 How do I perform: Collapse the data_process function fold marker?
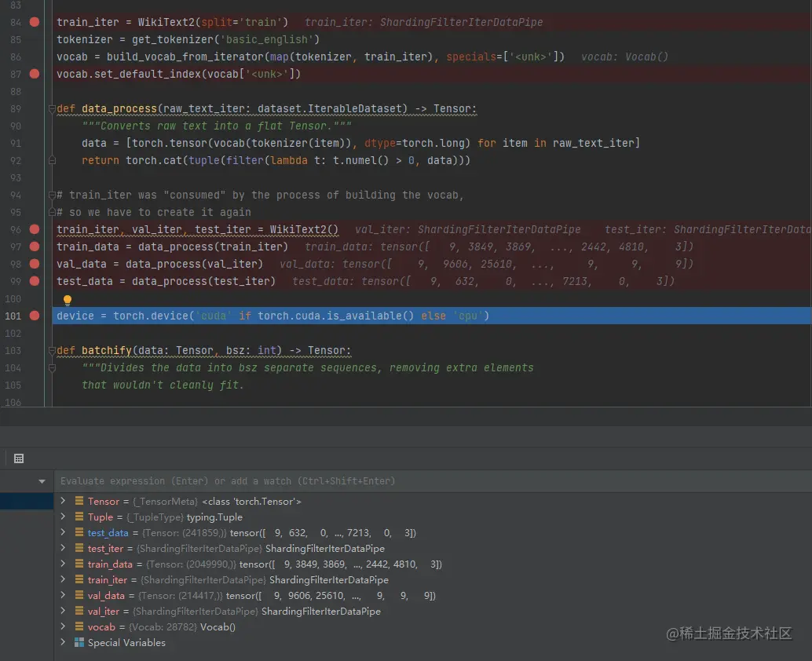[52, 108]
